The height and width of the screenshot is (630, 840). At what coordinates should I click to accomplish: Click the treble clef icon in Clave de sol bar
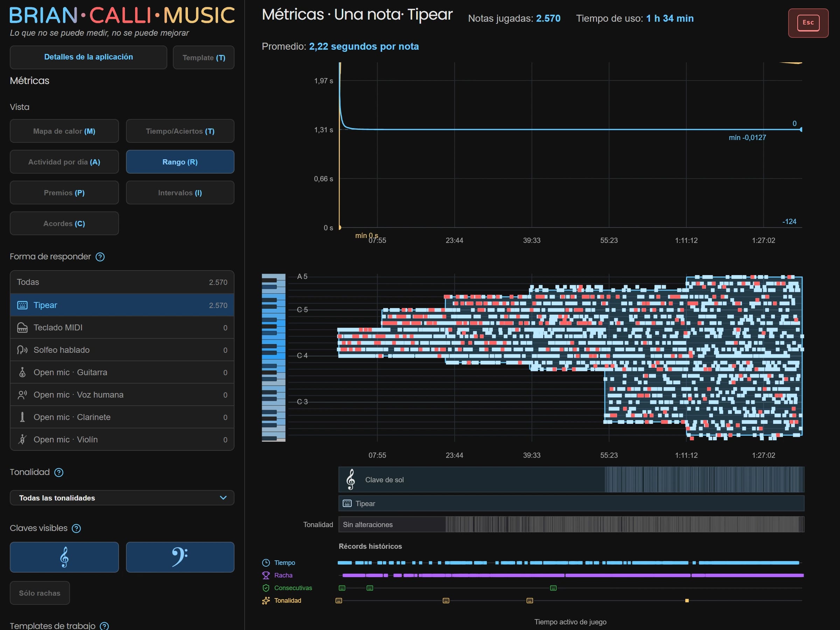click(351, 479)
